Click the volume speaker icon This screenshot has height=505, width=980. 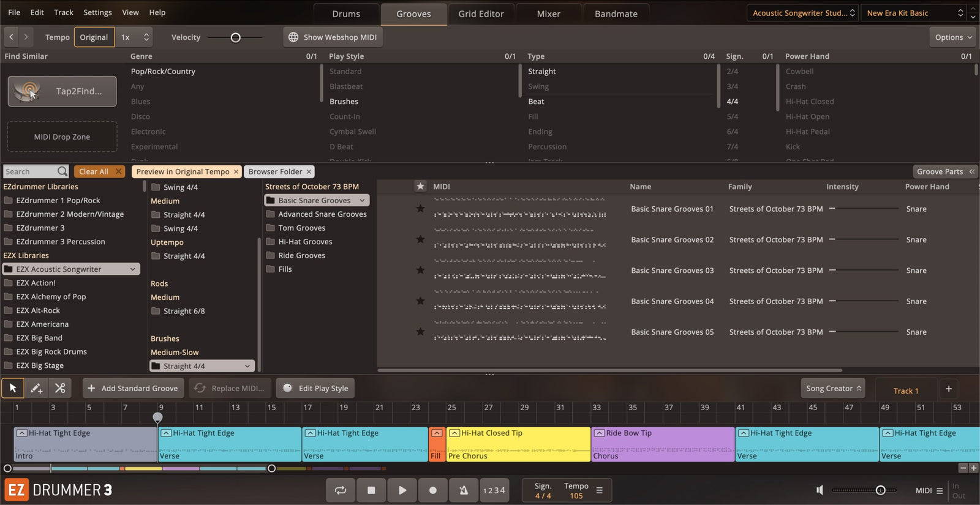820,490
